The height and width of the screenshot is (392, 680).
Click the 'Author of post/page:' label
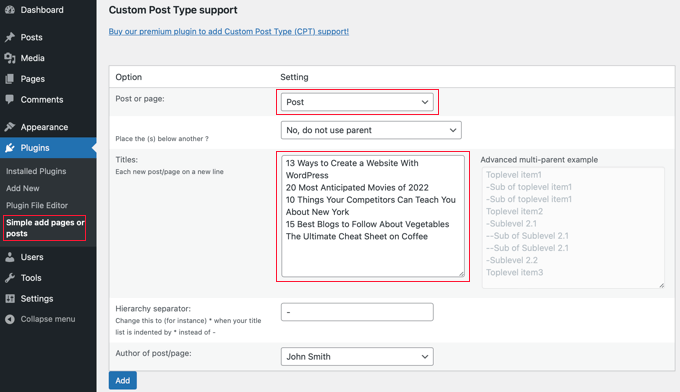click(x=153, y=353)
